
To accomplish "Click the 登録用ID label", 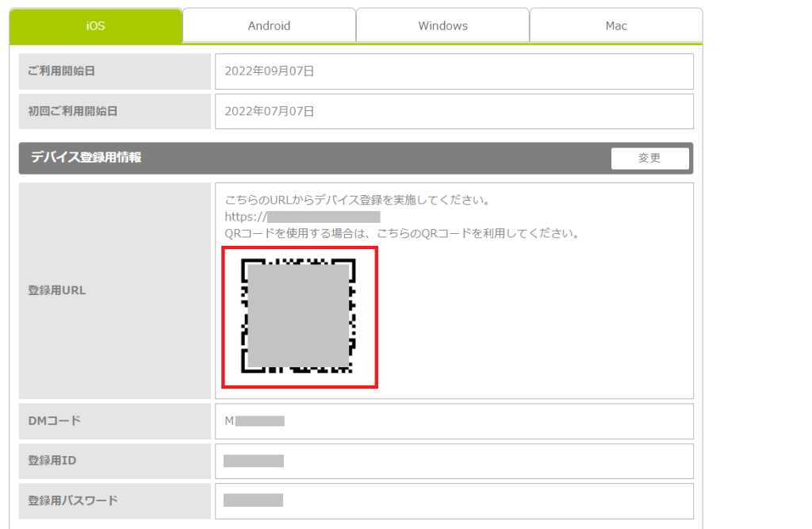I will (52, 461).
